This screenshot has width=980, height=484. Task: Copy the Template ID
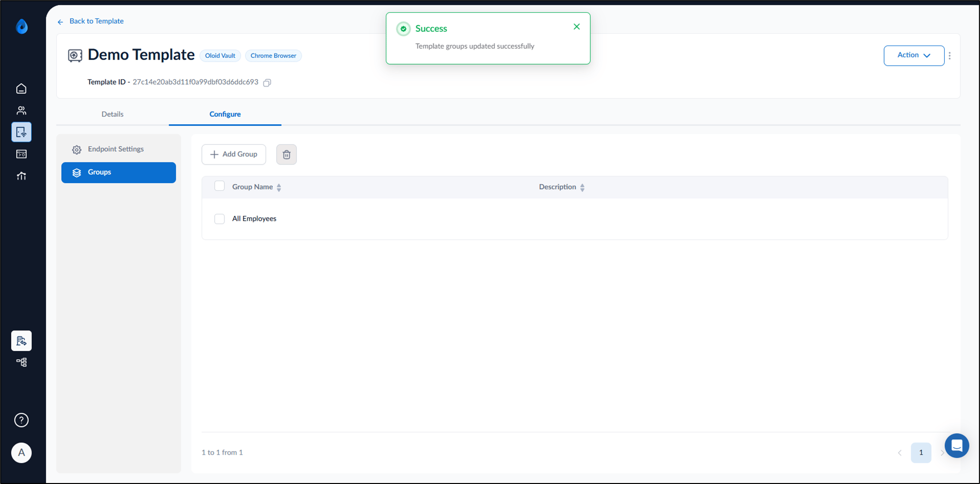click(x=267, y=82)
